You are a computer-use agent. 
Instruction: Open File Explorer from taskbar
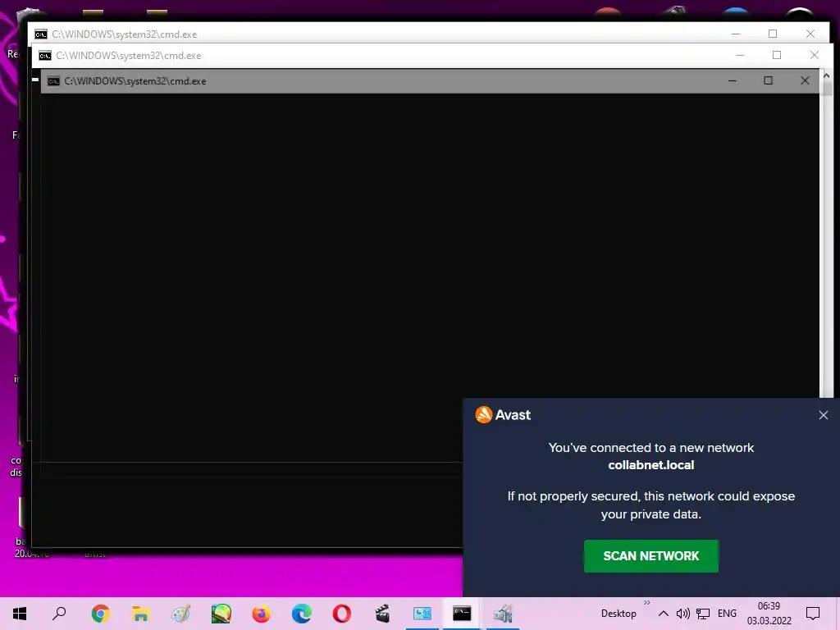(x=140, y=614)
